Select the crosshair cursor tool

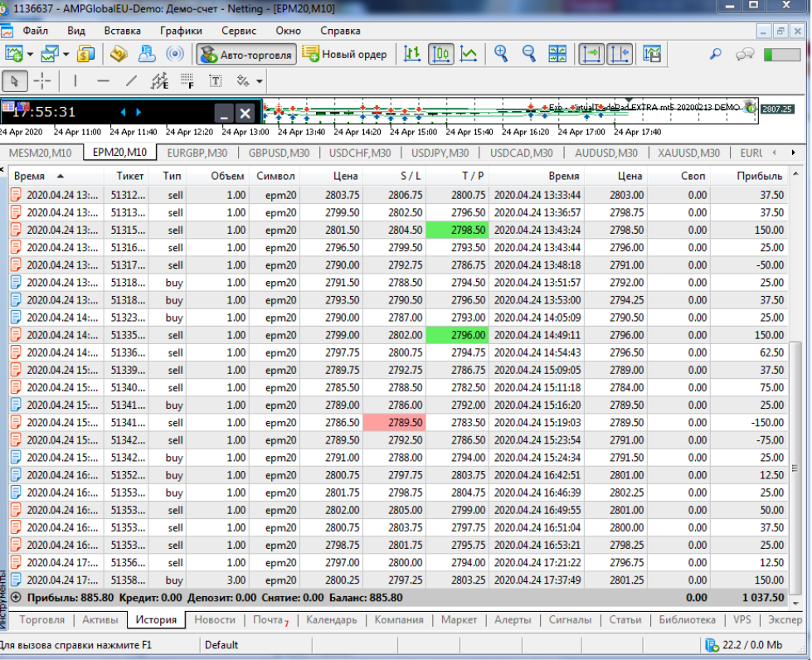point(41,81)
